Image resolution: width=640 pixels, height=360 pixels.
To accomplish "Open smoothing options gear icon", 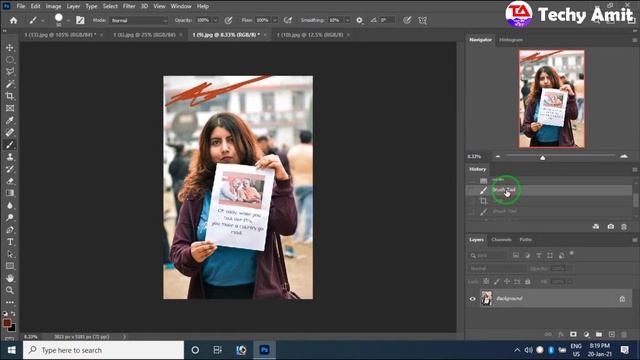I will (x=359, y=20).
